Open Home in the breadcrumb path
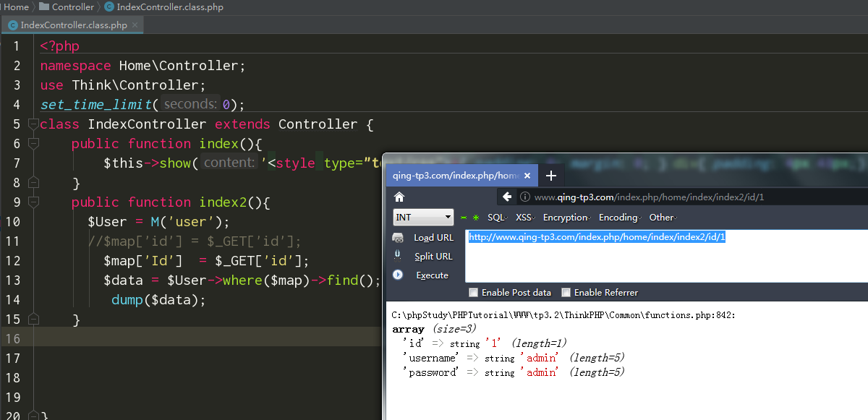868x420 pixels. click(16, 7)
